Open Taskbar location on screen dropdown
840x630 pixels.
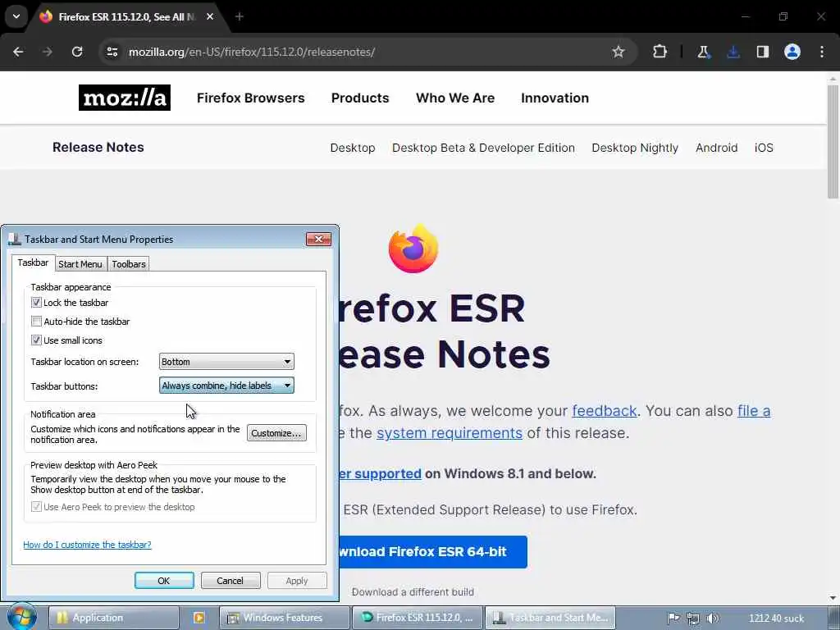[226, 362]
